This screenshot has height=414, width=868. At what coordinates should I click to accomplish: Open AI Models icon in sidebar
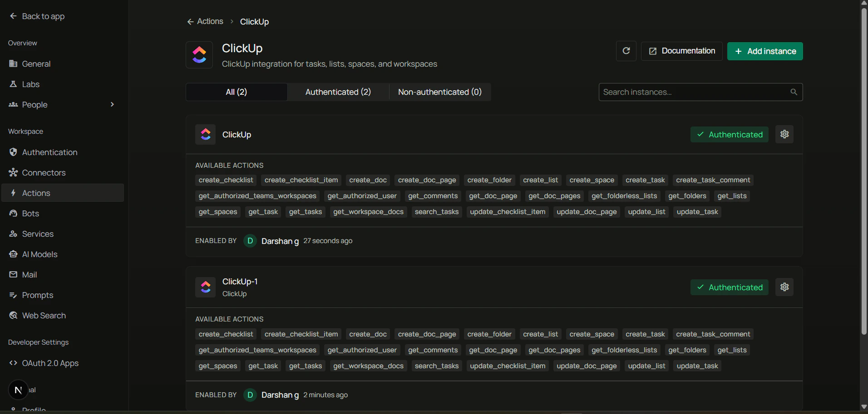(x=13, y=254)
